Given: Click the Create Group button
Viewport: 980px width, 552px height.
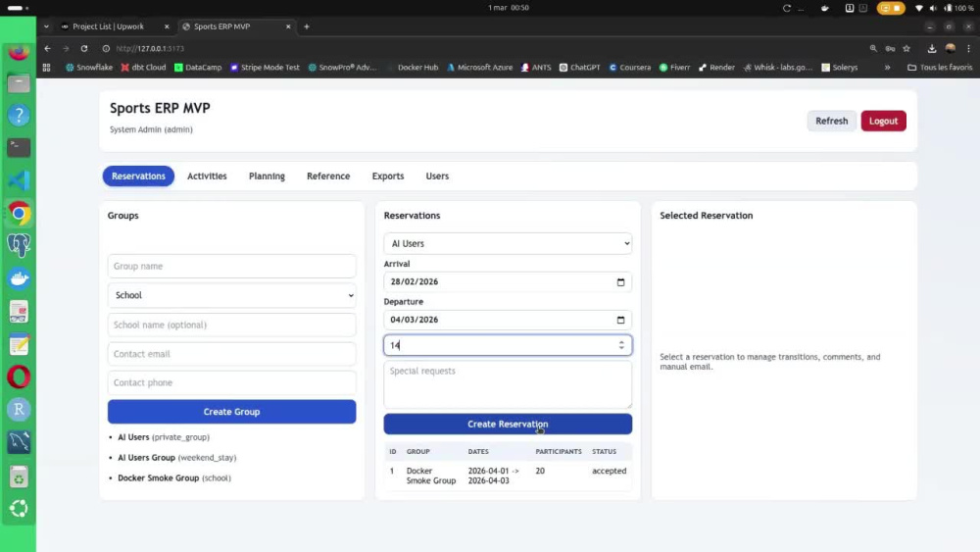Looking at the screenshot, I should click(x=232, y=412).
